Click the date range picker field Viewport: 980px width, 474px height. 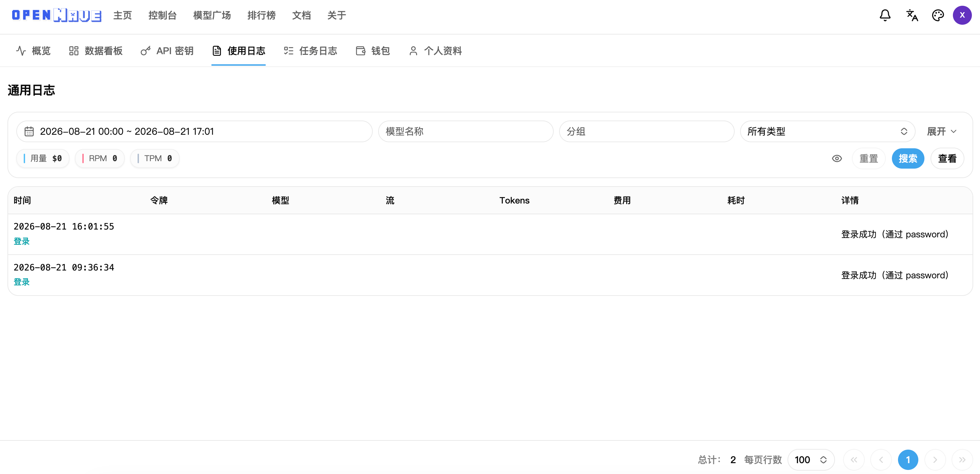pos(195,131)
